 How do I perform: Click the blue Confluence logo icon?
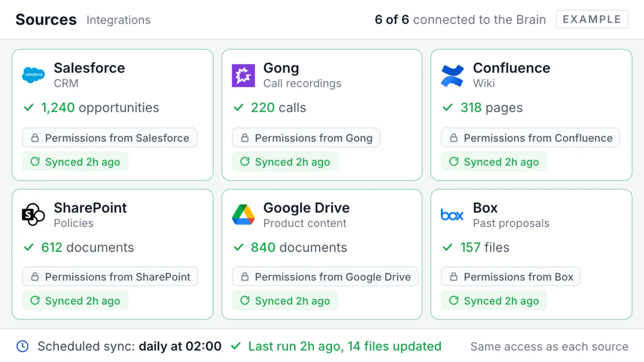(452, 75)
